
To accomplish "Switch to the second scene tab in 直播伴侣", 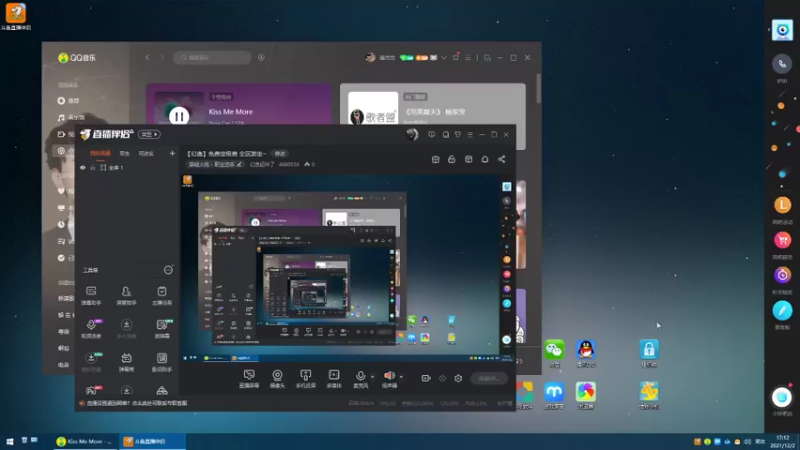I will (124, 153).
